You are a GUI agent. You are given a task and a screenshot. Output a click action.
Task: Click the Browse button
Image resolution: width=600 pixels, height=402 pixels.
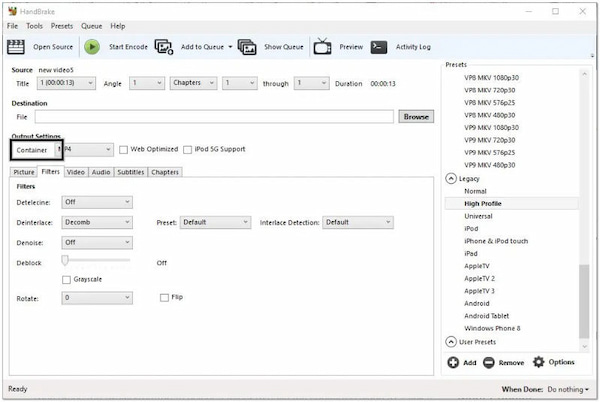tap(416, 117)
